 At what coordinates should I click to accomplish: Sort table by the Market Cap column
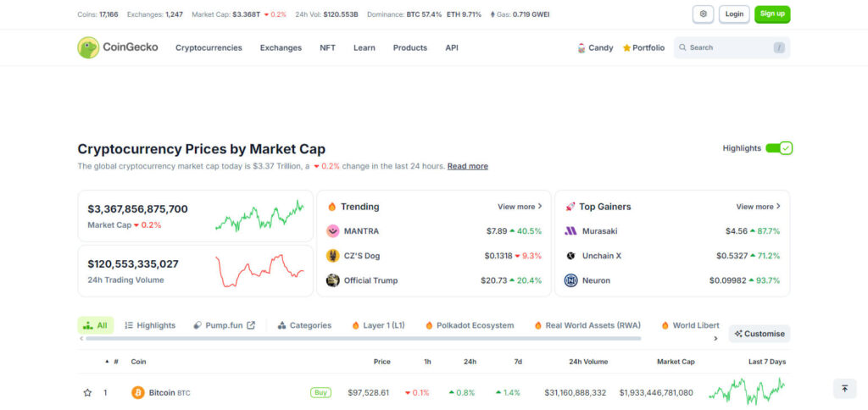[x=676, y=362]
